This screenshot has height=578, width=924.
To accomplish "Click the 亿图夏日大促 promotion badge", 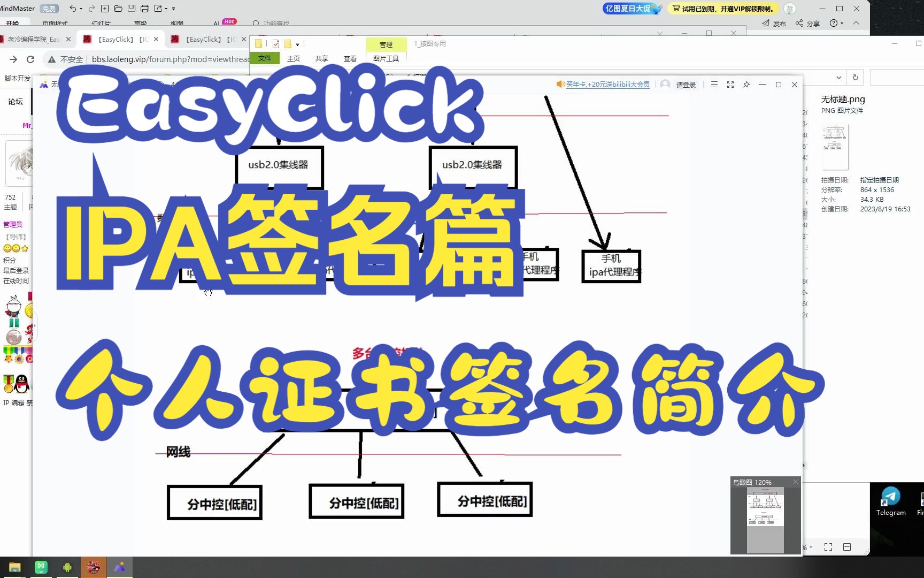I will pyautogui.click(x=632, y=9).
